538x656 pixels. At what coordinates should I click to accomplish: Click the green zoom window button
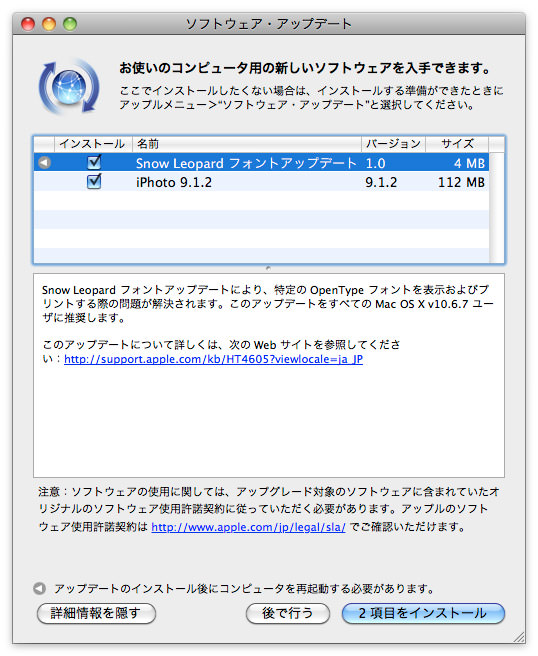tap(70, 24)
